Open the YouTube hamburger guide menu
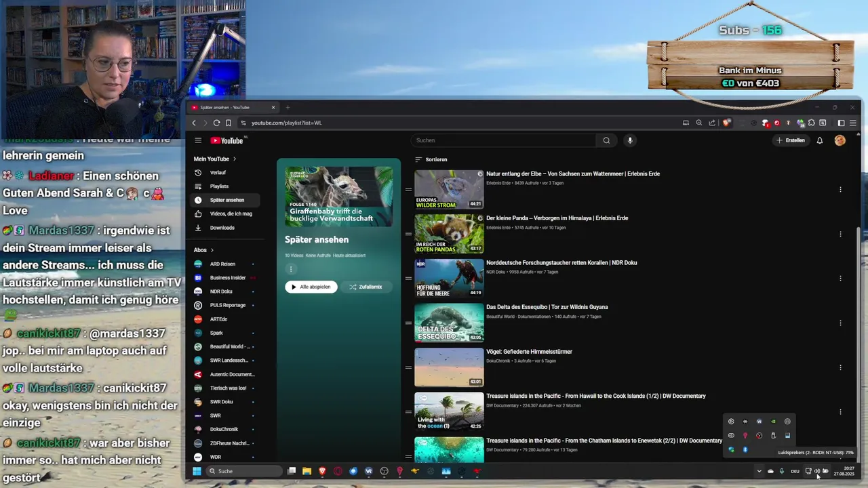868x488 pixels. tap(198, 140)
